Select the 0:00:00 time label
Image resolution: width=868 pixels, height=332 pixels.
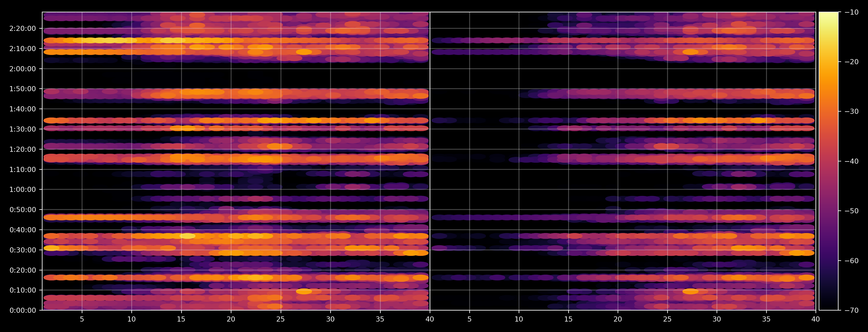(23, 310)
